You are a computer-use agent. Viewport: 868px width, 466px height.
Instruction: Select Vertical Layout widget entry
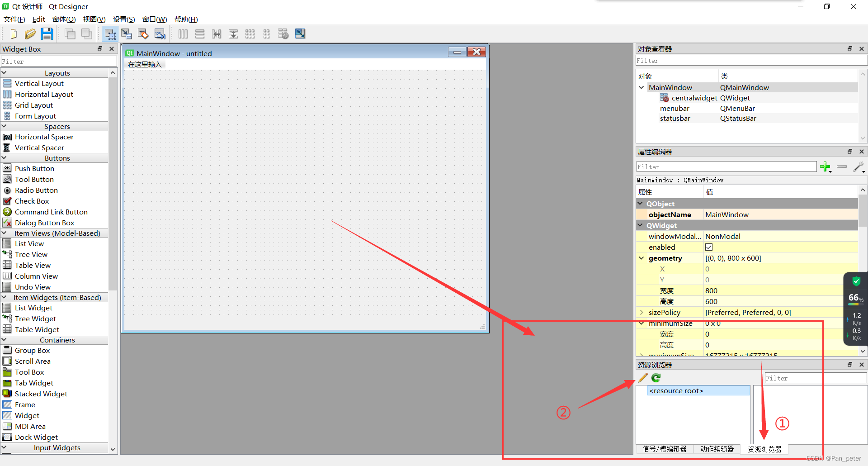39,83
